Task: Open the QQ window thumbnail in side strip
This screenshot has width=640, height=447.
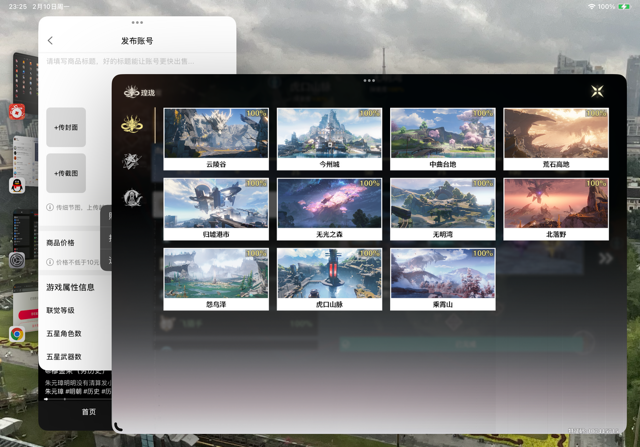Action: 26,161
